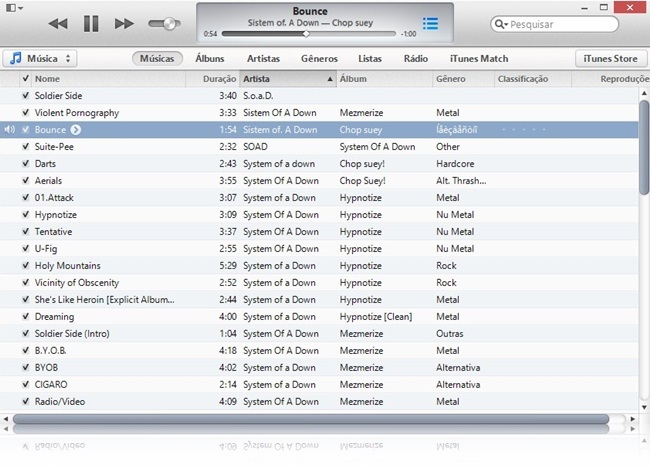
Task: Click the horizontal scrollbar right arrow
Action: click(633, 419)
